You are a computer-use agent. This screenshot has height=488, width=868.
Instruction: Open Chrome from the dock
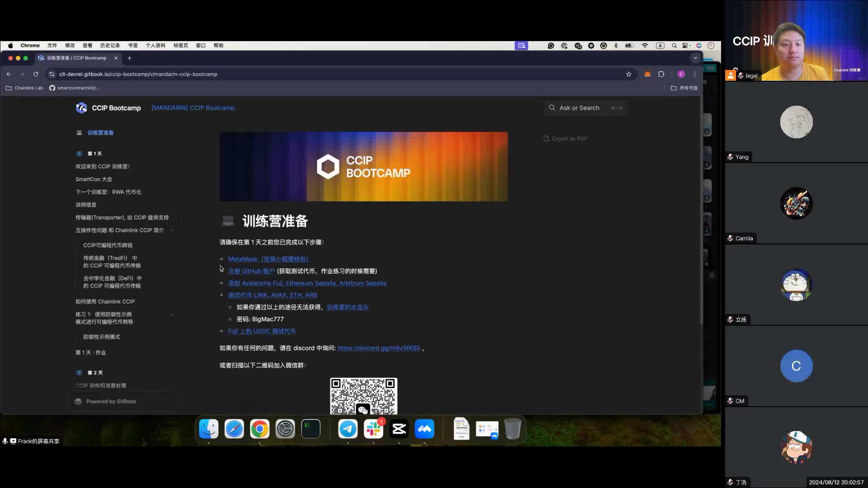pos(259,429)
